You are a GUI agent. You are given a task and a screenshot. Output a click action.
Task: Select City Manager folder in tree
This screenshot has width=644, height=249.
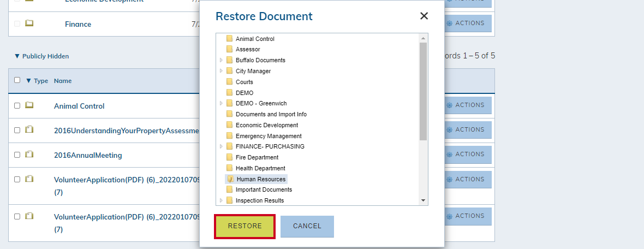(253, 71)
